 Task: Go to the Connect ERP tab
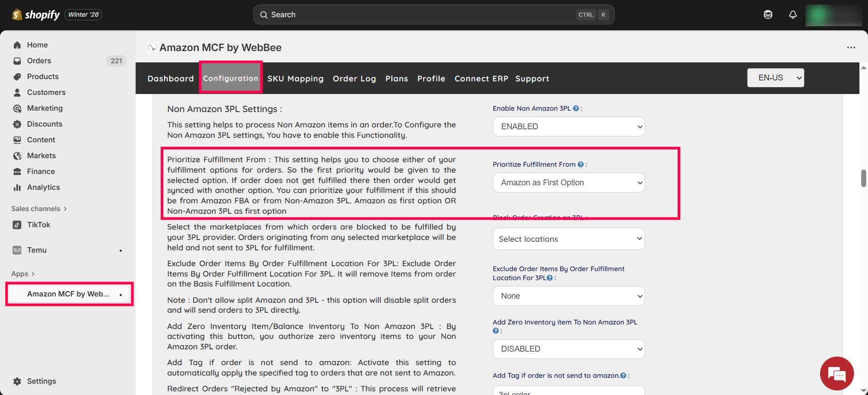481,79
